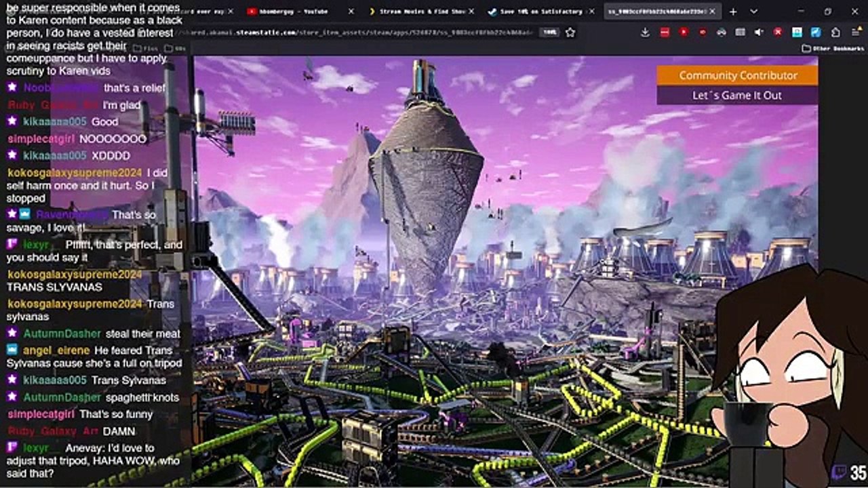This screenshot has width=868, height=488.
Task: Click the purple badge beside "Pfffft, that's perfect"
Action: [x=12, y=244]
